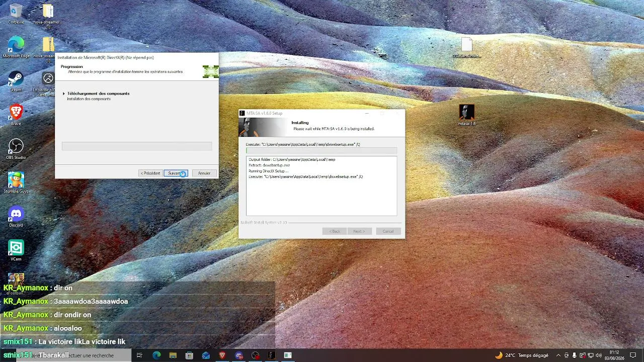Click the MTA:SA install progress bar
This screenshot has height=362, width=644.
pos(321,150)
